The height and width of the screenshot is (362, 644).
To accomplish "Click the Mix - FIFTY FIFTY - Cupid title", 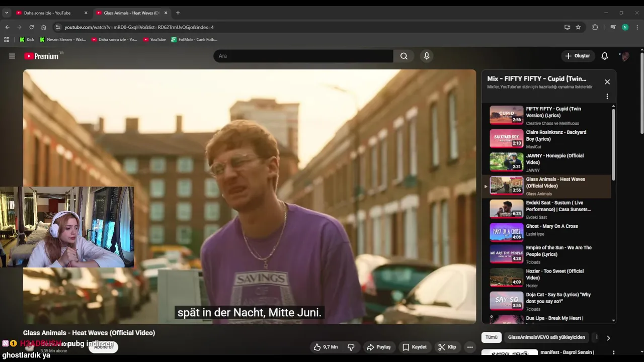I will click(537, 78).
